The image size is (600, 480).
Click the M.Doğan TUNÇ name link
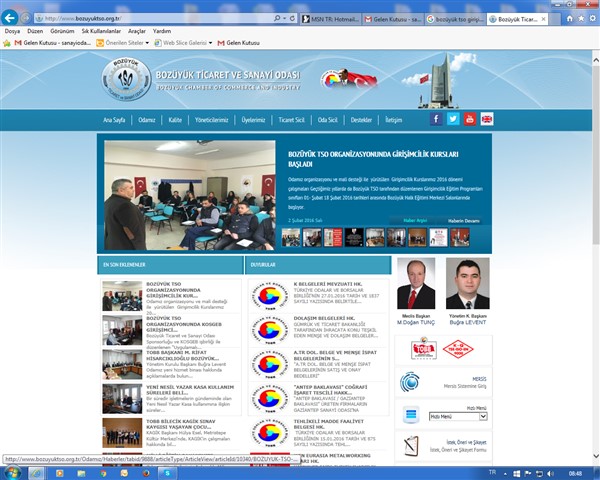pos(416,322)
